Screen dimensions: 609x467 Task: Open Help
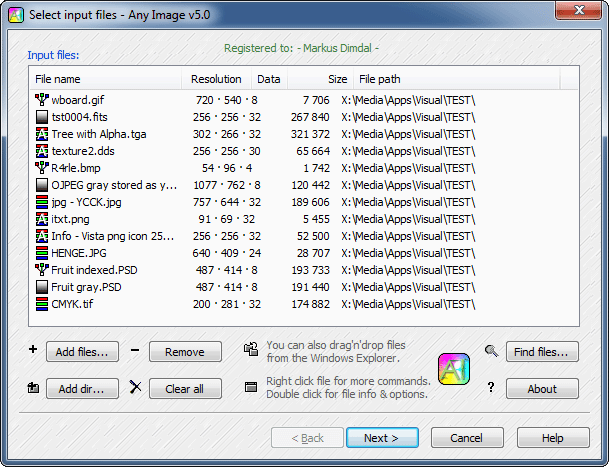(553, 438)
